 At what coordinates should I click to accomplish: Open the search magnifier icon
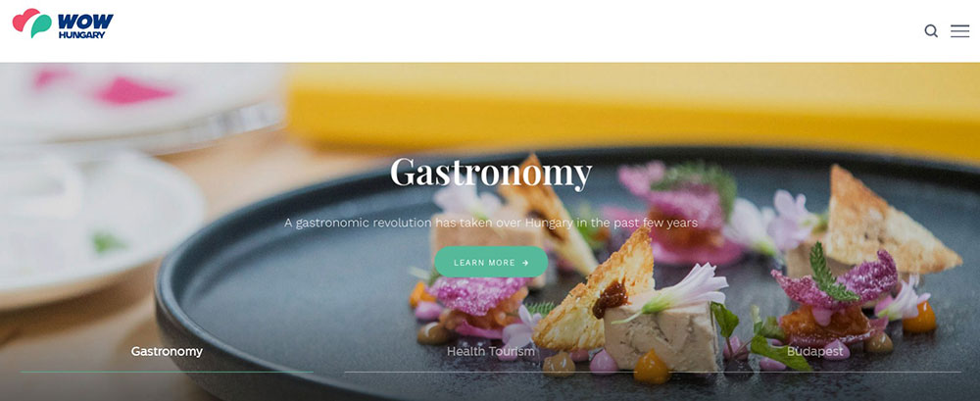click(931, 30)
